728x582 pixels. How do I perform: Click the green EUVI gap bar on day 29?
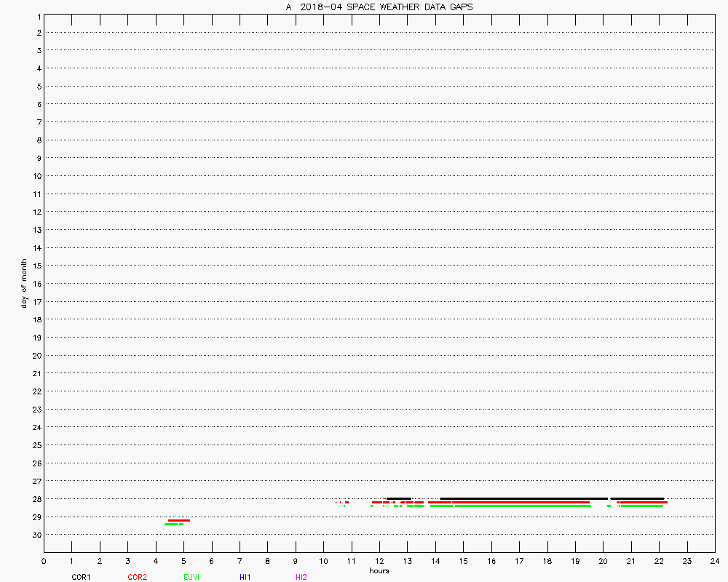(172, 524)
